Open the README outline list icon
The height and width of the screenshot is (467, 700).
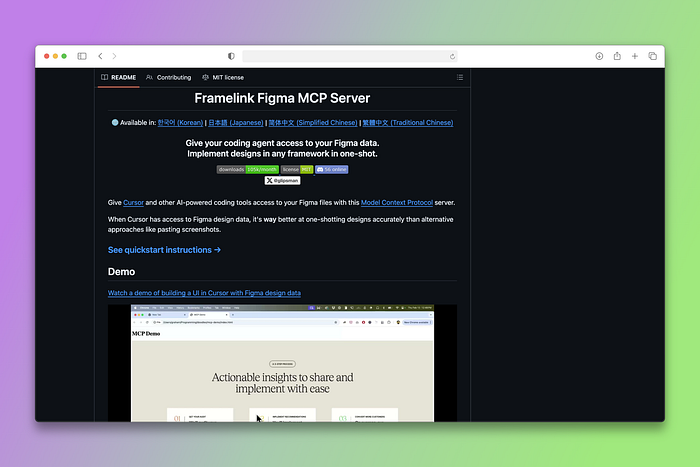click(x=460, y=77)
